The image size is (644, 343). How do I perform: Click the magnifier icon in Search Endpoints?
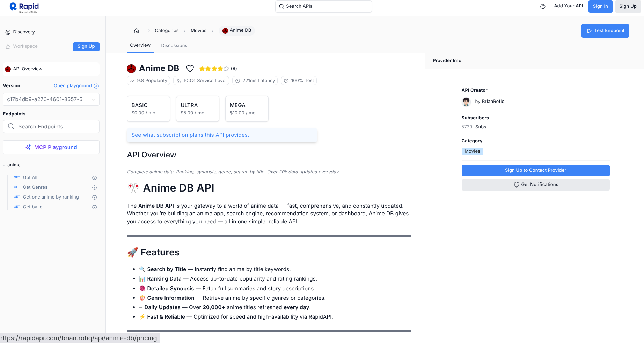point(11,126)
